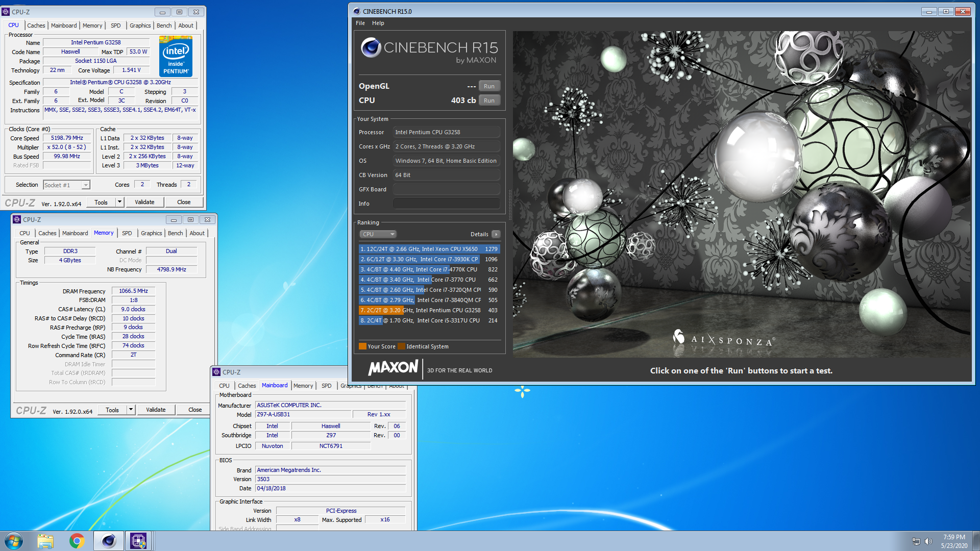Click the CPU-Z Memory window title icon
Viewport: 980px width, 551px height.
click(x=17, y=219)
